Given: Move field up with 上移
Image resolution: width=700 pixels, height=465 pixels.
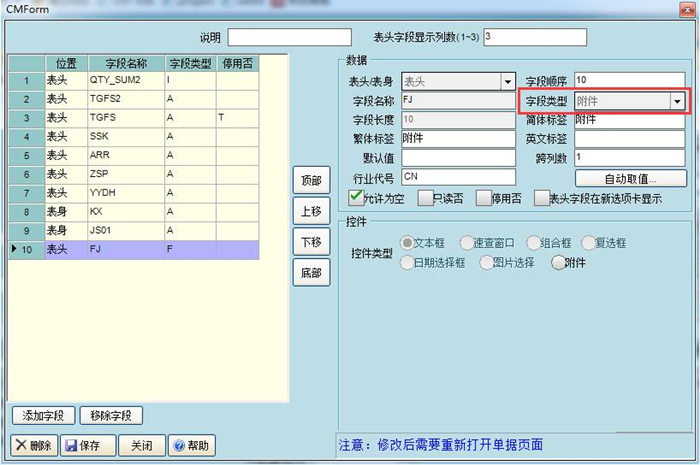Looking at the screenshot, I should 311,211.
